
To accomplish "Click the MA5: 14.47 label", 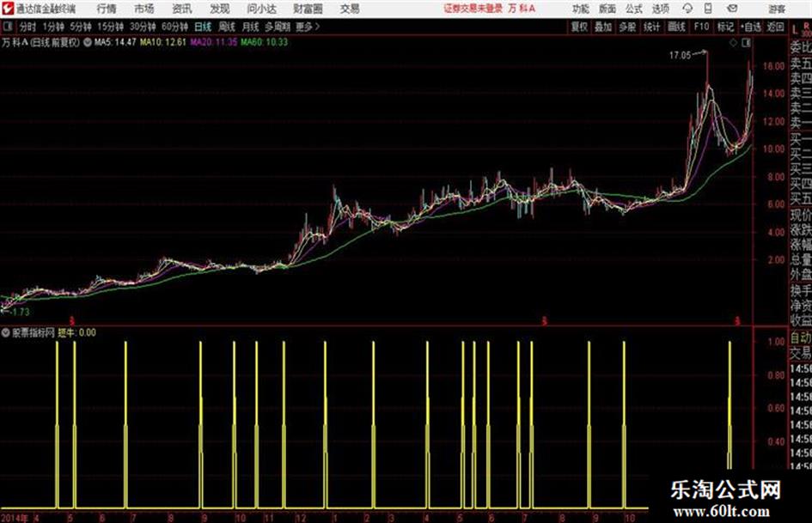I will tap(115, 42).
